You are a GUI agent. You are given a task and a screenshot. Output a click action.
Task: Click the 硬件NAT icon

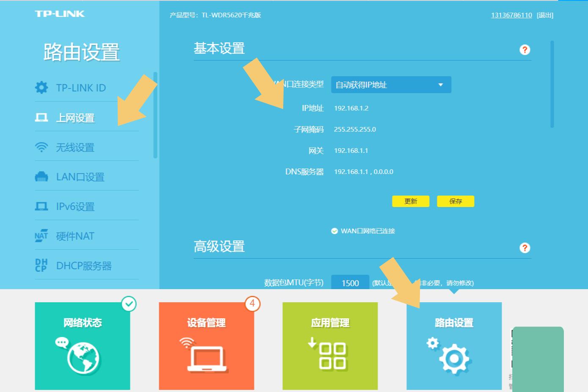tap(41, 236)
